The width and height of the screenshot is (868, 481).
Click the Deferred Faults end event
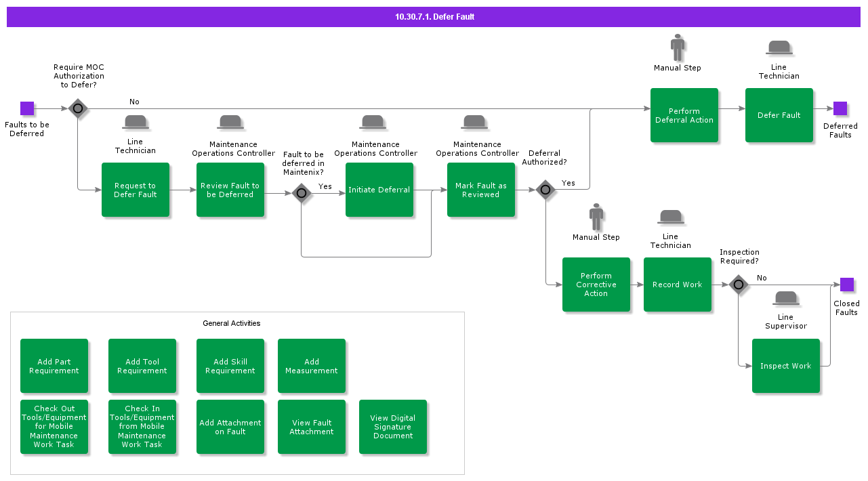[x=840, y=108]
